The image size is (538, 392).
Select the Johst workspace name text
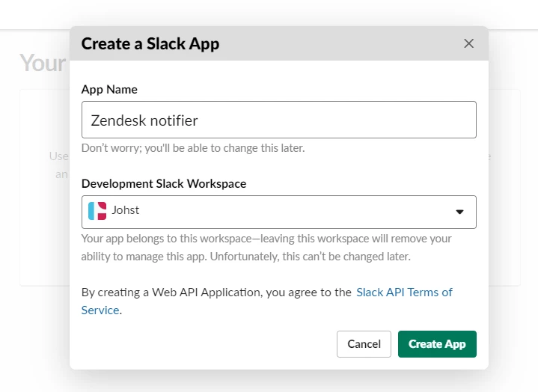126,210
